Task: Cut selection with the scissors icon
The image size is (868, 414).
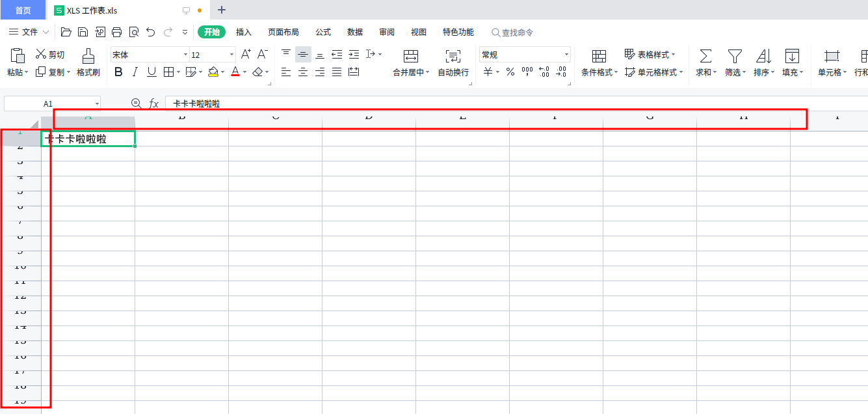Action: 41,55
